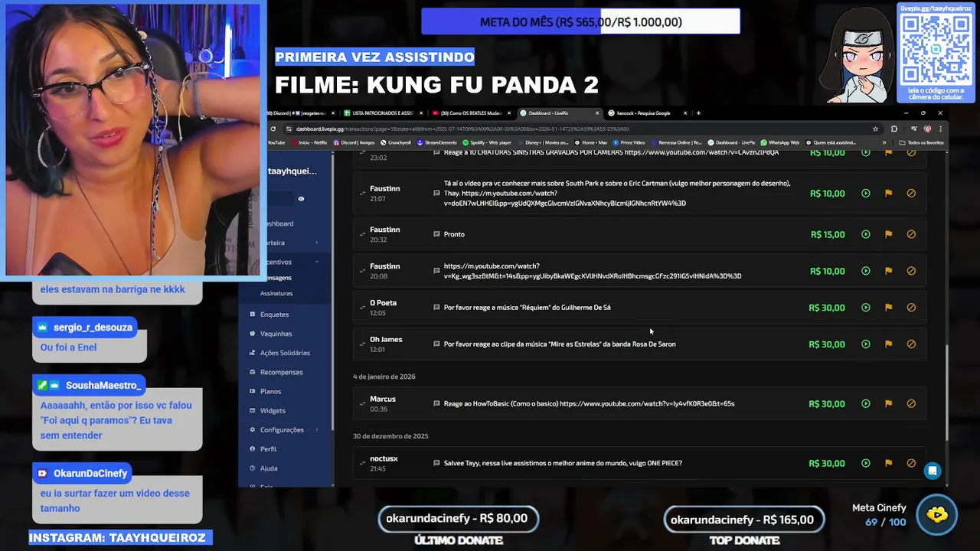This screenshot has height=551, width=980.
Task: Replay Oh James's donation alert
Action: (x=865, y=344)
